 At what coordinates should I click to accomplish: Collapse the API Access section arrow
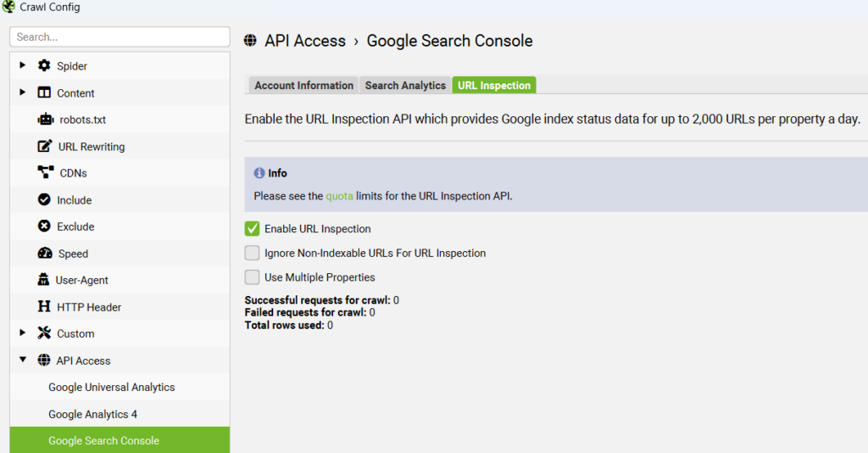(23, 360)
